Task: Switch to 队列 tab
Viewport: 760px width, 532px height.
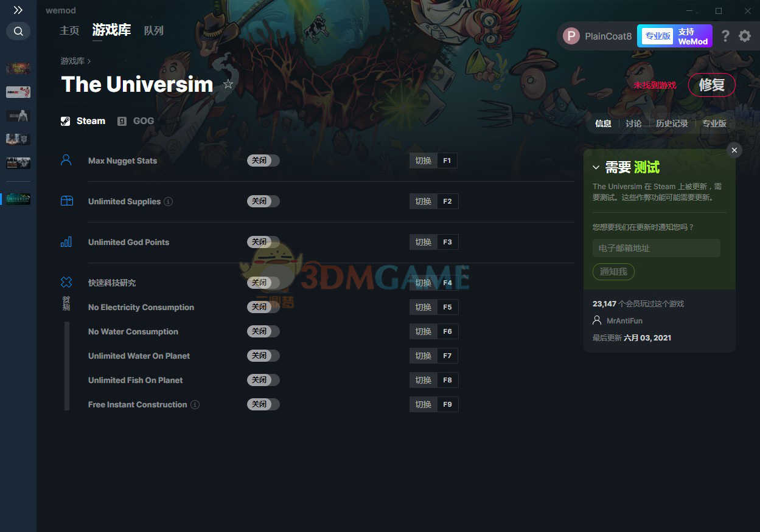Action: pyautogui.click(x=154, y=30)
